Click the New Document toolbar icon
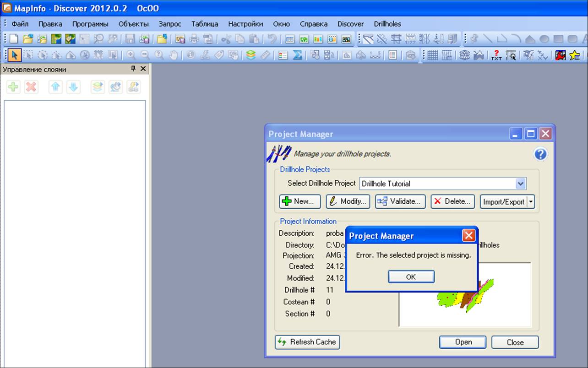 [x=14, y=39]
